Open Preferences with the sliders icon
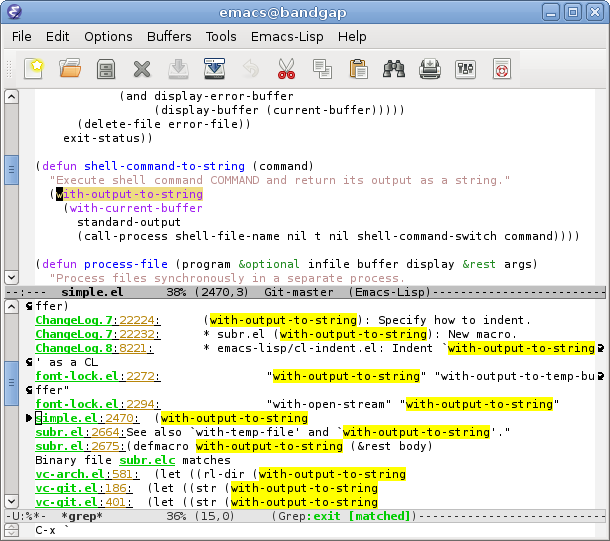The width and height of the screenshot is (610, 541). click(465, 69)
